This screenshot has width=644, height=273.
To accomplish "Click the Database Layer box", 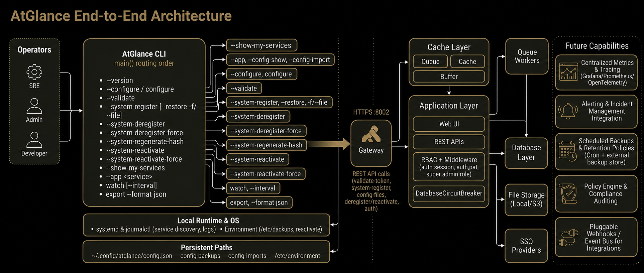I will (x=526, y=153).
